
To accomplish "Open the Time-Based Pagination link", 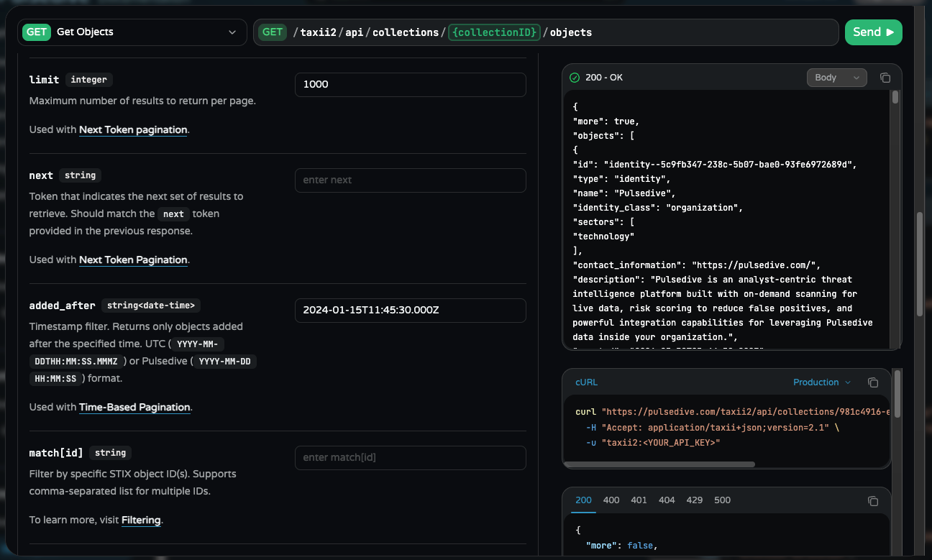I will [x=134, y=407].
